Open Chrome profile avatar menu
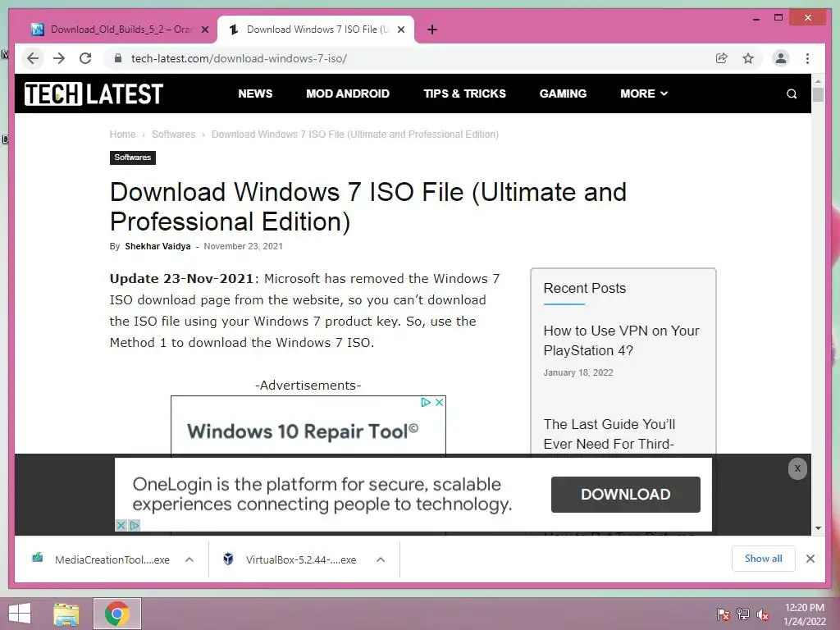 coord(781,58)
